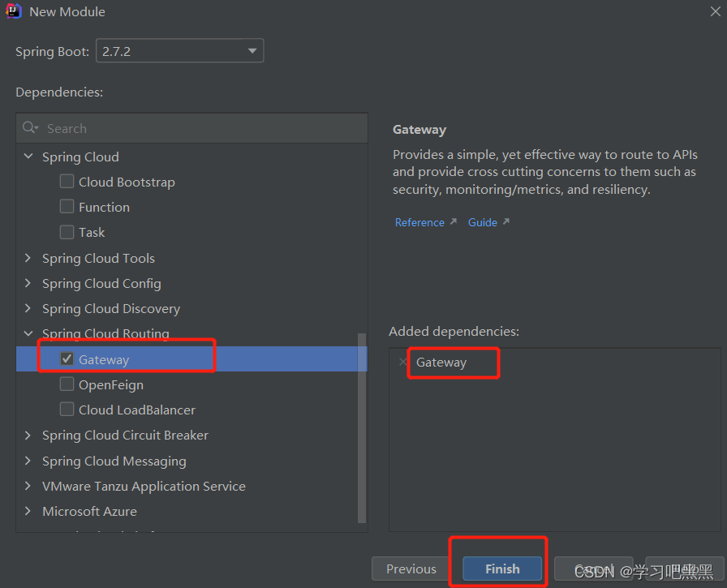Click the IntelliJ IDEA logo icon
The height and width of the screenshot is (588, 727).
pos(14,11)
